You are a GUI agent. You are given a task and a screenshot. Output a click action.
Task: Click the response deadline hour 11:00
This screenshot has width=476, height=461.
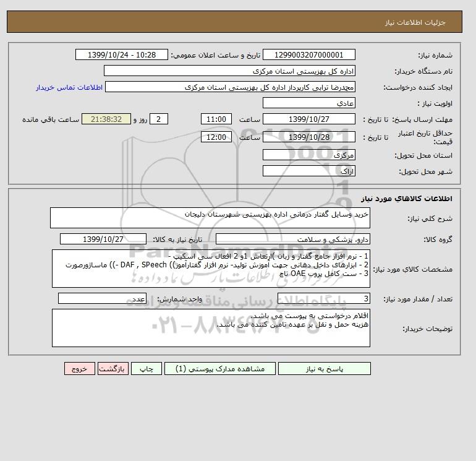click(216, 119)
